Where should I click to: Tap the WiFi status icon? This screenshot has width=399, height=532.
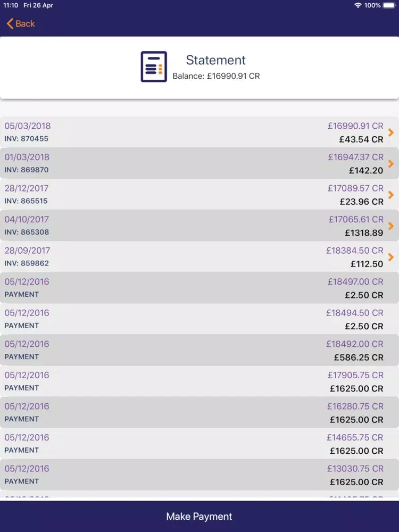click(358, 5)
